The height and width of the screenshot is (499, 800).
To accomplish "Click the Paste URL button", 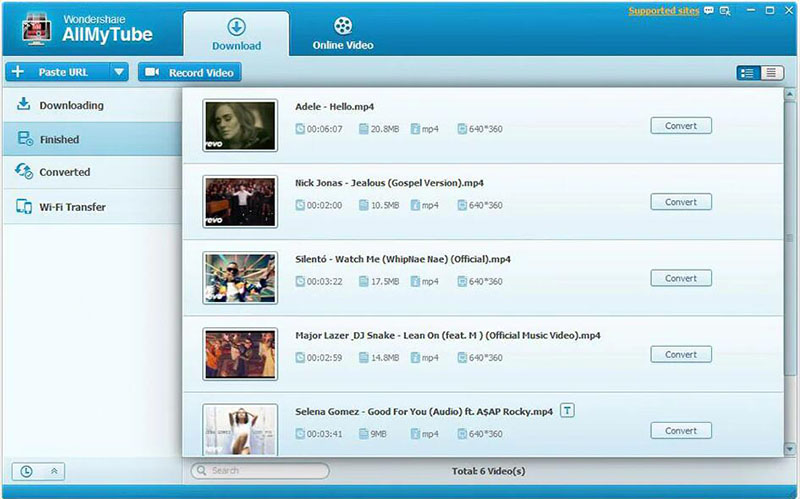I will tap(58, 72).
